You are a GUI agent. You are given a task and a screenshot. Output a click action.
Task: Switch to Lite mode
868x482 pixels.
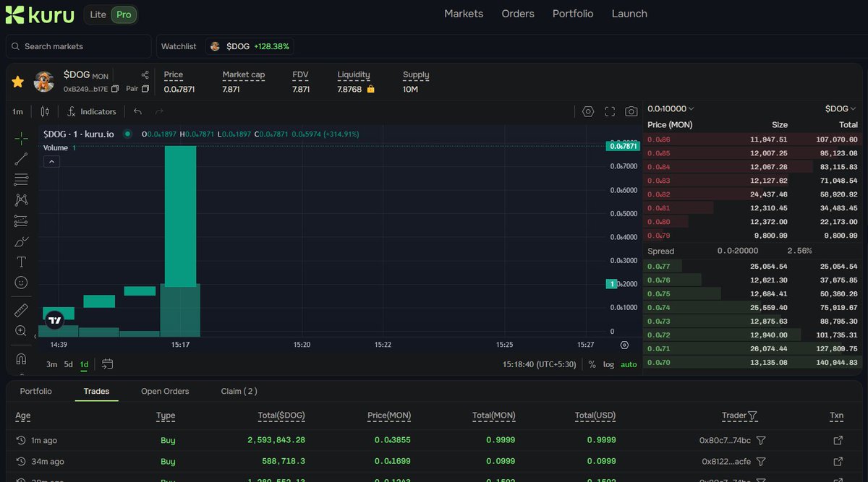(98, 14)
